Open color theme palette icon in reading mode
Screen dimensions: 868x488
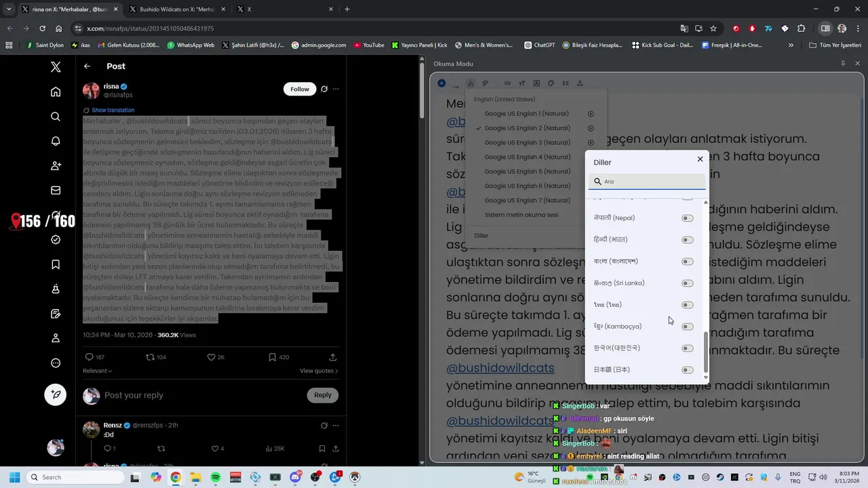(x=551, y=83)
